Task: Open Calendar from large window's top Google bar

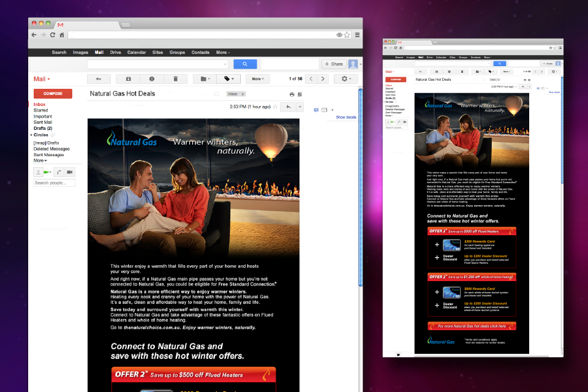Action: 136,53
